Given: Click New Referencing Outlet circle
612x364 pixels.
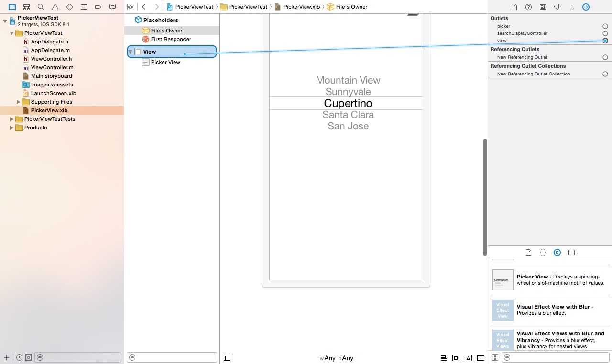Looking at the screenshot, I should (x=605, y=57).
